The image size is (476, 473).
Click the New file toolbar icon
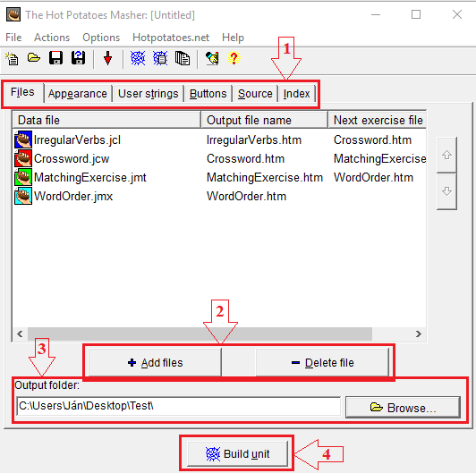pyautogui.click(x=12, y=58)
